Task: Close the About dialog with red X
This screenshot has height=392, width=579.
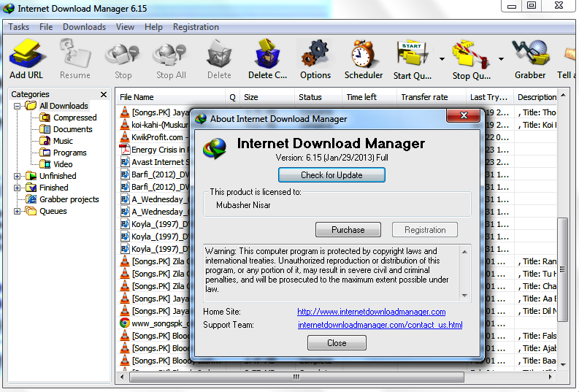Action: click(x=464, y=115)
